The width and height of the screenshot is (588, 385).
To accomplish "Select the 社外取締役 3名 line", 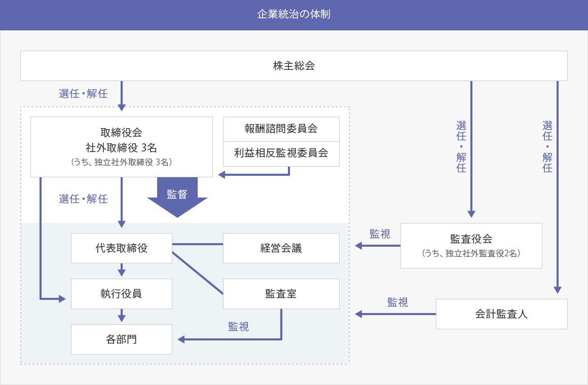I will tap(121, 148).
